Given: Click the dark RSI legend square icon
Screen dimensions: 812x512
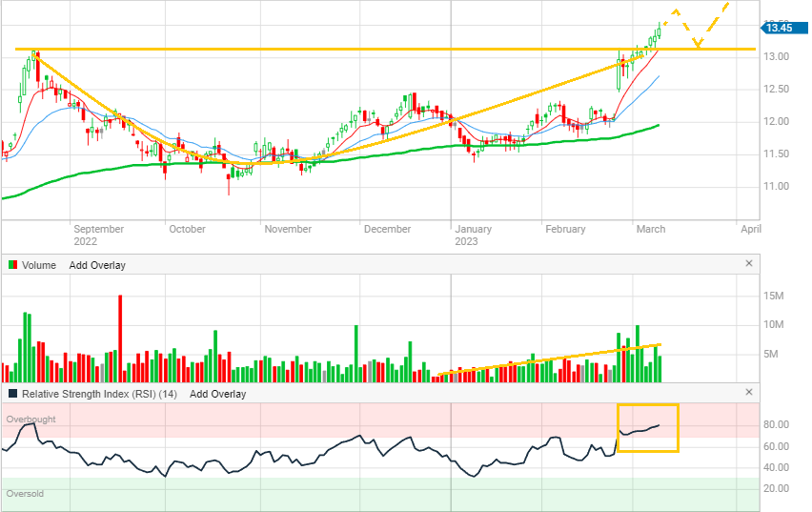Looking at the screenshot, I should click(x=12, y=394).
